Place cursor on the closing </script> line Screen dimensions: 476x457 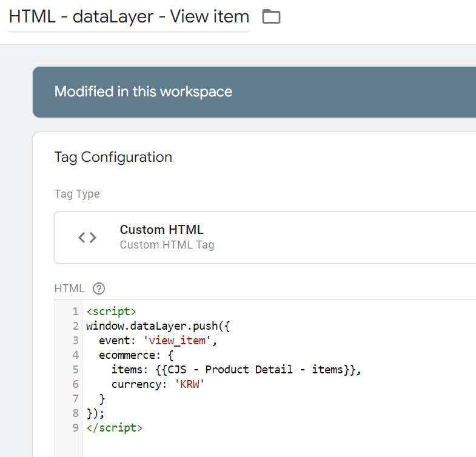[114, 428]
